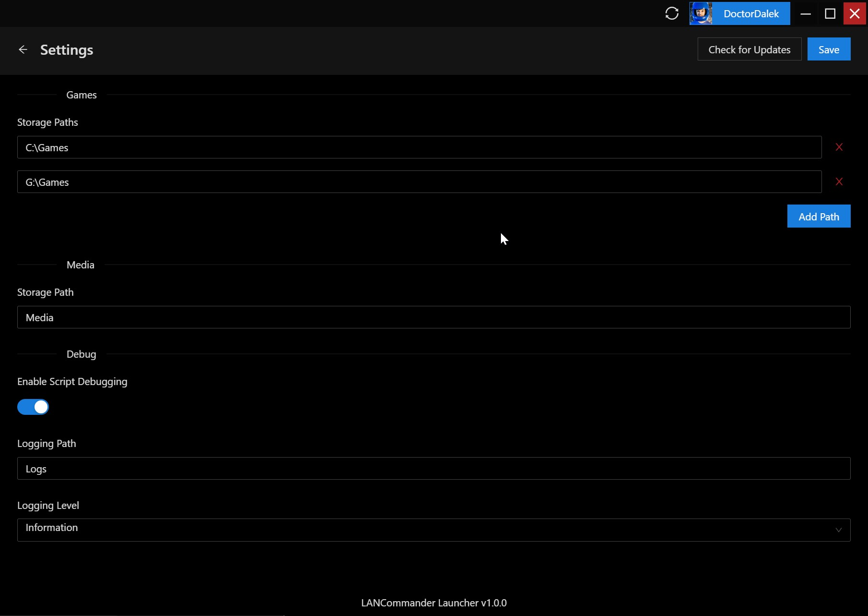This screenshot has height=616, width=868.
Task: Remove the G:\Games storage path
Action: pos(839,181)
